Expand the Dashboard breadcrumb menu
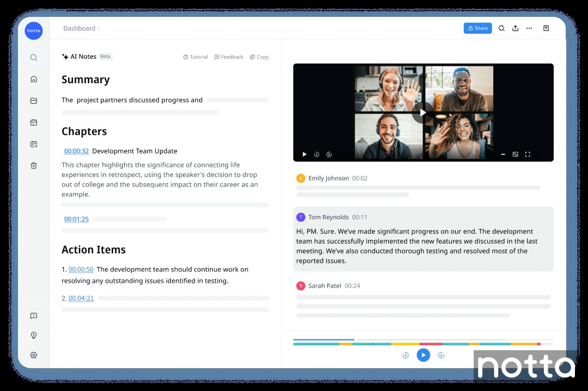 (x=79, y=28)
